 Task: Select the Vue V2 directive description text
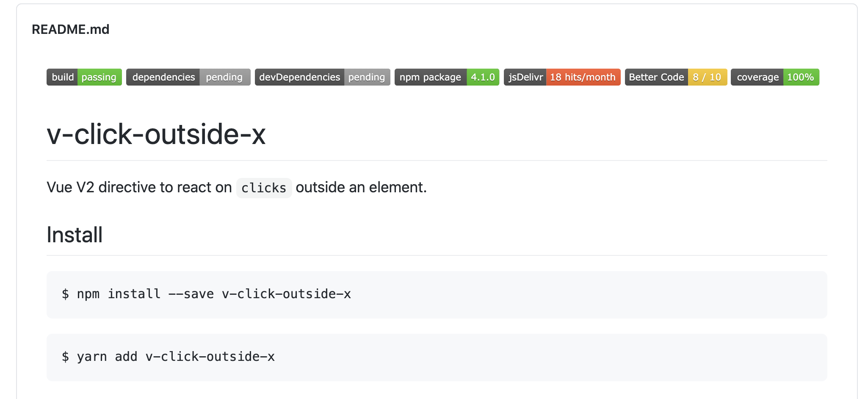click(237, 187)
